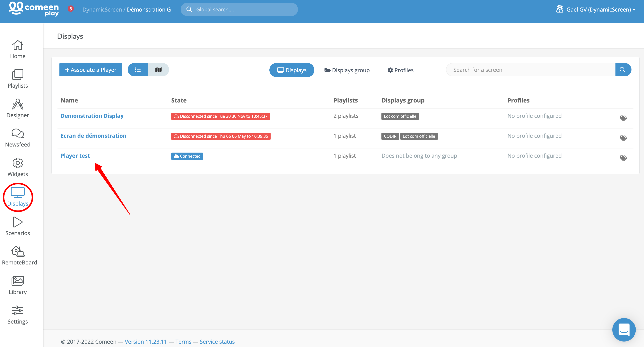Click Lot com officielle tag beside CODIR

tap(419, 136)
